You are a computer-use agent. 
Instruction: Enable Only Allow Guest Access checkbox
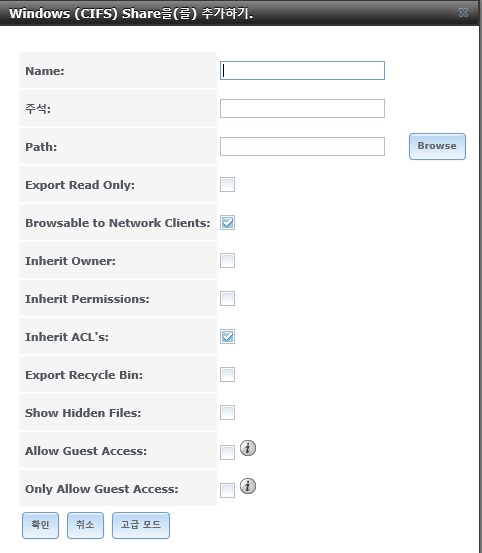tap(227, 491)
